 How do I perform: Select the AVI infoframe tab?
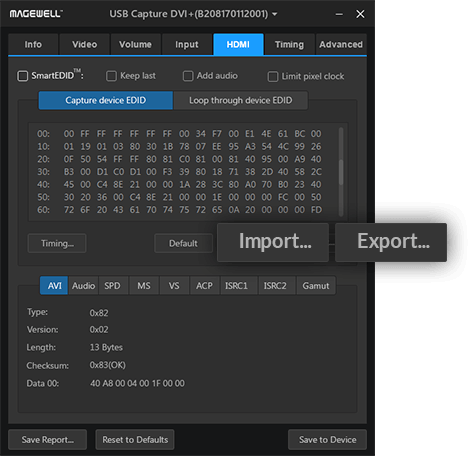click(54, 285)
